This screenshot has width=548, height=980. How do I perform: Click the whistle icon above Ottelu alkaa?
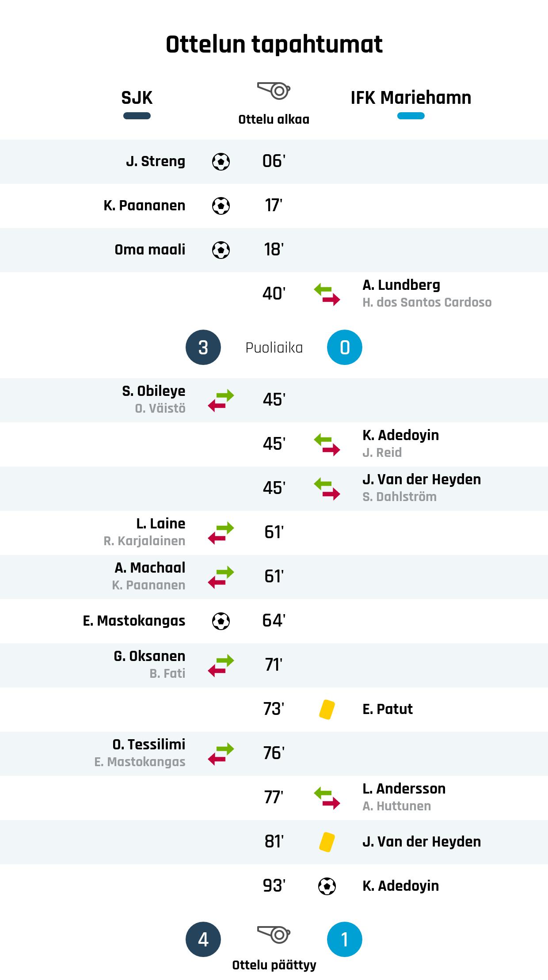pyautogui.click(x=274, y=91)
